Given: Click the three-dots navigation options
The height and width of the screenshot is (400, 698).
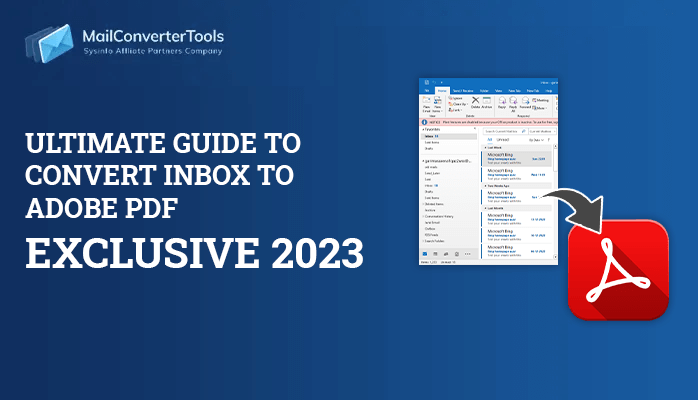Looking at the screenshot, I should coord(467,254).
